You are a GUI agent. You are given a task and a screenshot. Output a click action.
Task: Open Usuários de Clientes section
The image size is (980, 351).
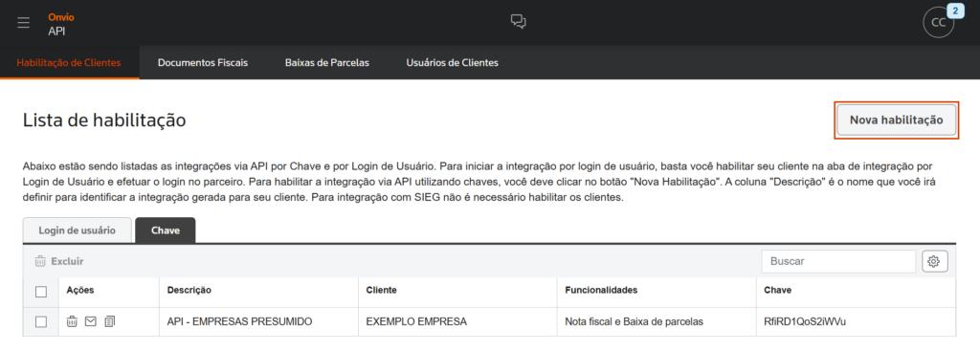(x=453, y=63)
